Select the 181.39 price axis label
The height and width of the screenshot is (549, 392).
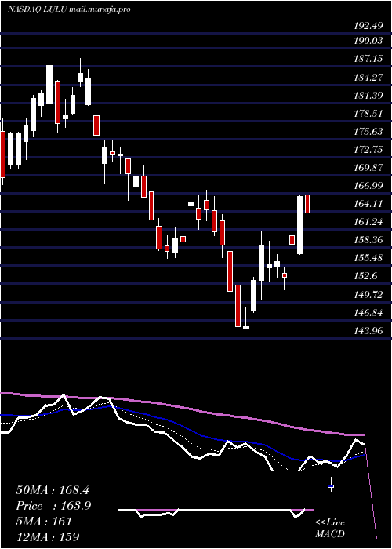pyautogui.click(x=368, y=95)
